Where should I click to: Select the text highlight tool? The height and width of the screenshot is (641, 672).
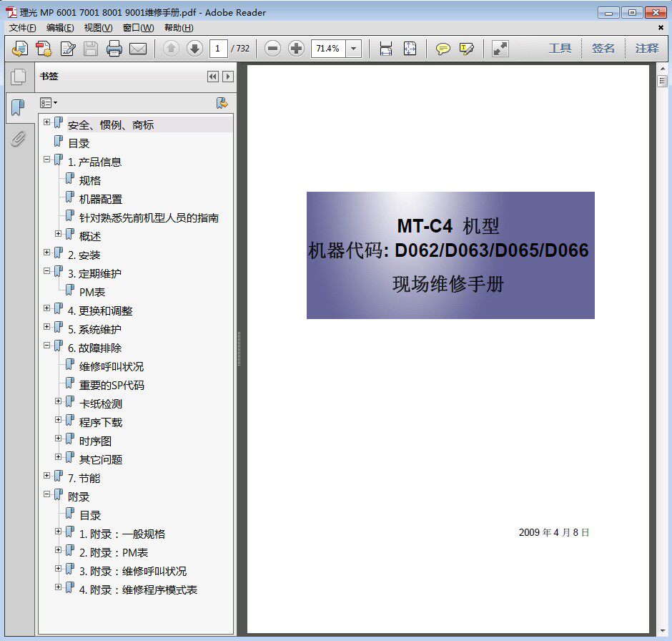465,48
